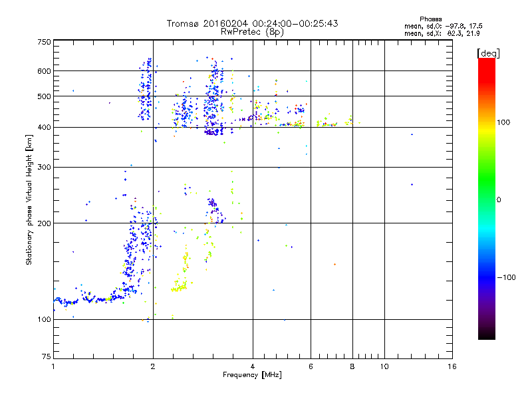
Task: Click the x-axis label "Frequency [MHz]"
Action: point(252,375)
